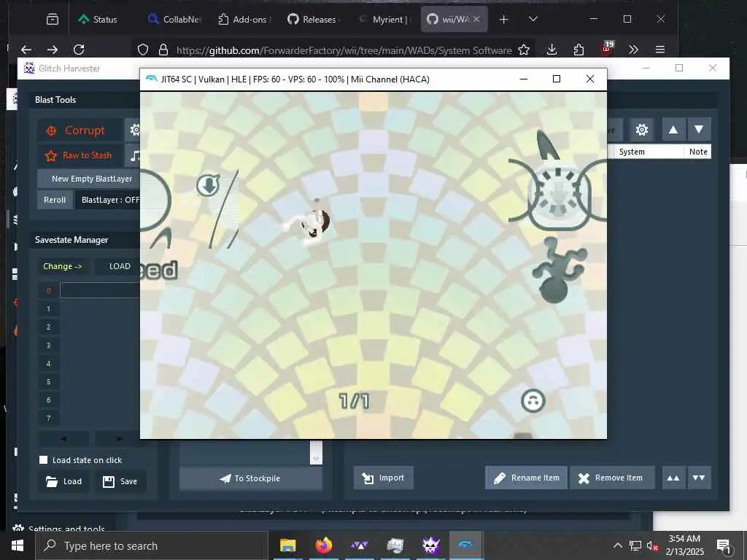Open a new Firefox tab
This screenshot has width=747, height=560.
[x=503, y=19]
